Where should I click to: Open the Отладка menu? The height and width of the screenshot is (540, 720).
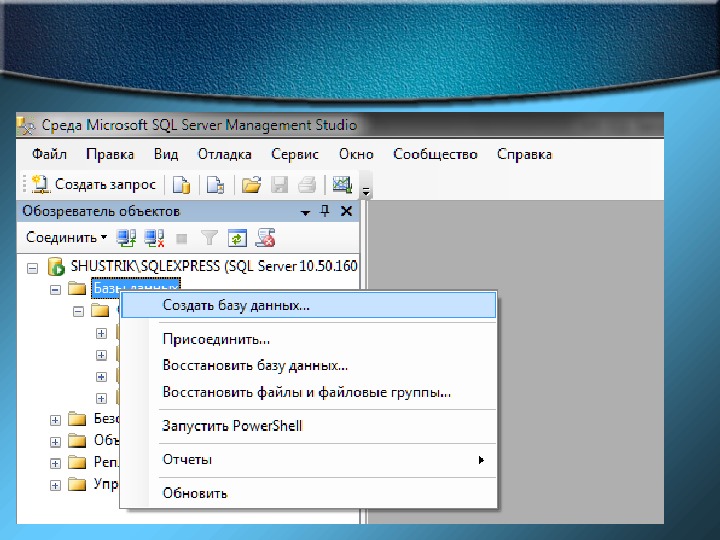(x=225, y=154)
